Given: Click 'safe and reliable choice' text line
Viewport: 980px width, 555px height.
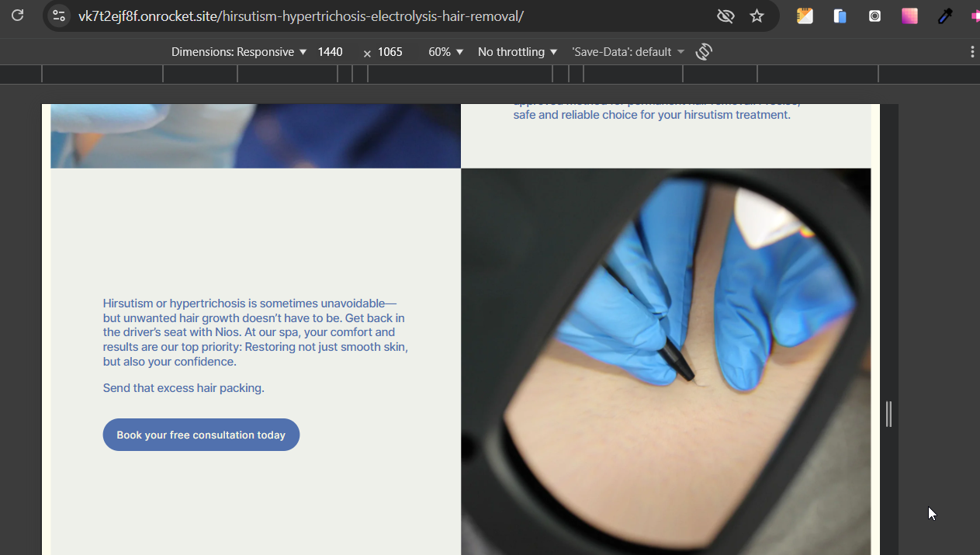Looking at the screenshot, I should (652, 115).
